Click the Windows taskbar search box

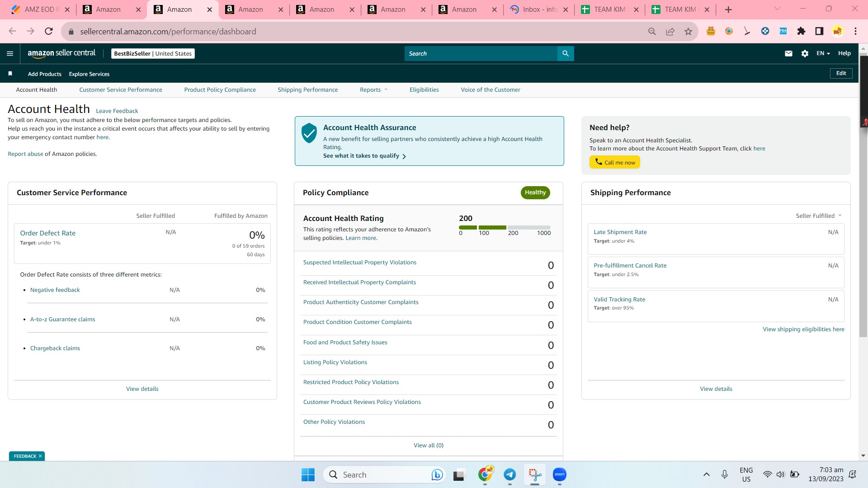(x=384, y=474)
